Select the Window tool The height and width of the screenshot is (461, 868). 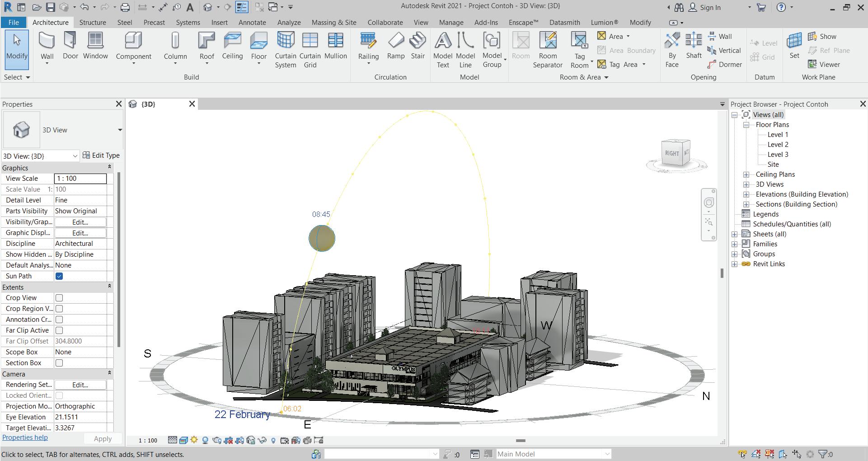click(x=95, y=46)
